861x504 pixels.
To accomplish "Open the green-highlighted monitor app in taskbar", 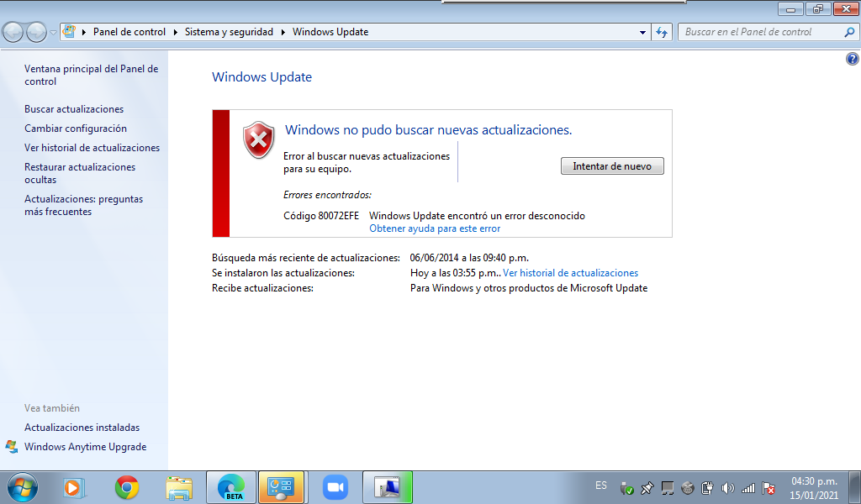I will pyautogui.click(x=388, y=487).
